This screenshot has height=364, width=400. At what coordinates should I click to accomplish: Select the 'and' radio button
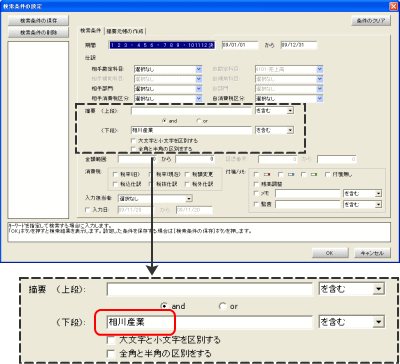[164, 121]
